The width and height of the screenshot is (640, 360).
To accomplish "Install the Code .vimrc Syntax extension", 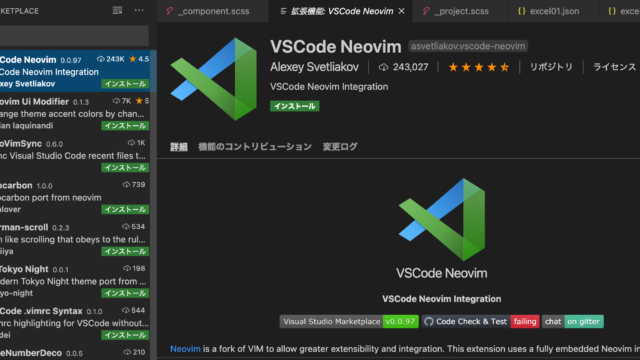I will (x=125, y=335).
